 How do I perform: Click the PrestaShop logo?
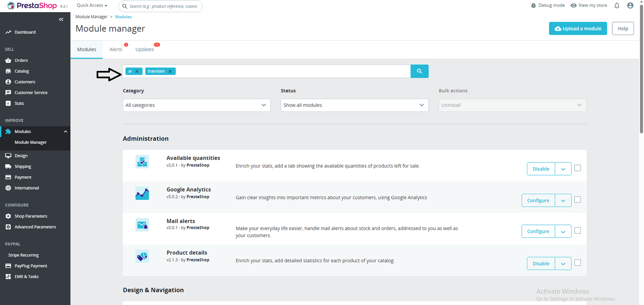click(x=32, y=6)
